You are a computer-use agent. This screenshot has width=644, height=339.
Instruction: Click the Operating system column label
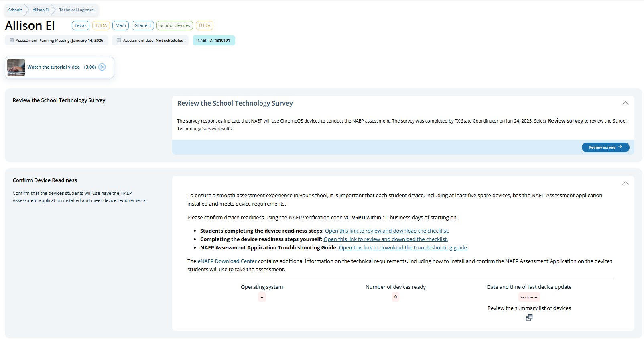click(x=262, y=287)
